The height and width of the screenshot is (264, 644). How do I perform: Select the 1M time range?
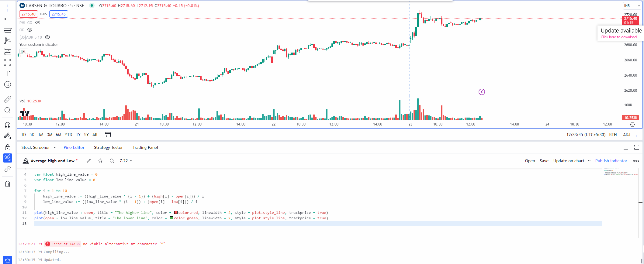tap(41, 135)
